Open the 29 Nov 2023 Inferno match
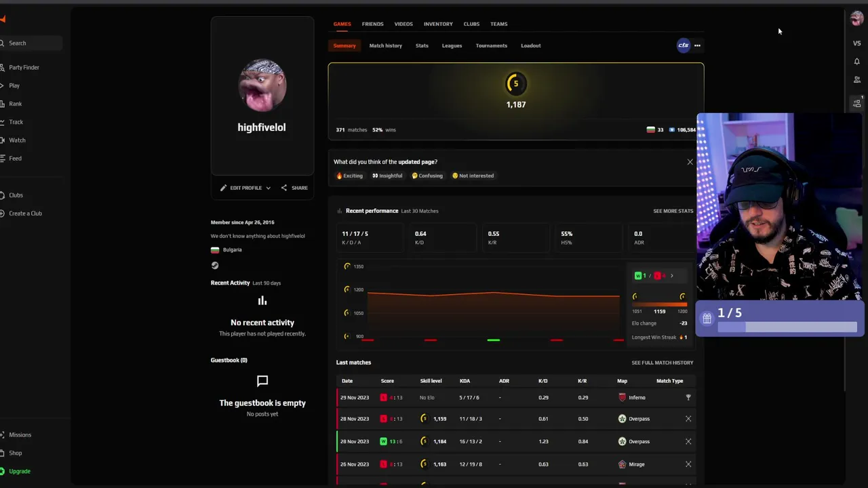Viewport: 868px width, 488px height. point(515,398)
